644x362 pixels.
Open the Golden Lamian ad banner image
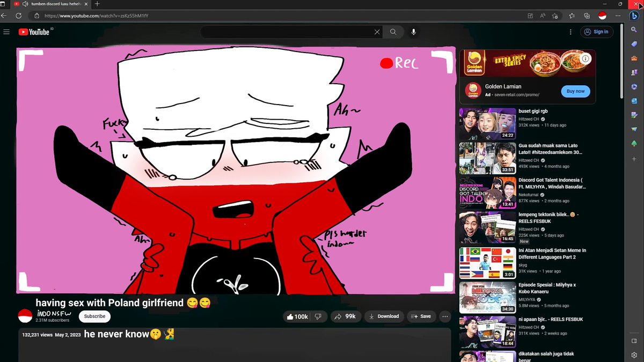click(528, 63)
